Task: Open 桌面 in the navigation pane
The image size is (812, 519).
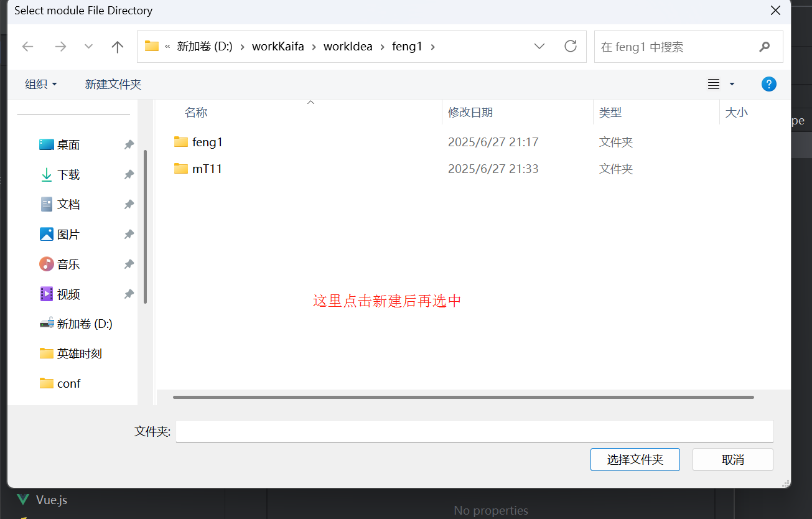Action: point(68,145)
